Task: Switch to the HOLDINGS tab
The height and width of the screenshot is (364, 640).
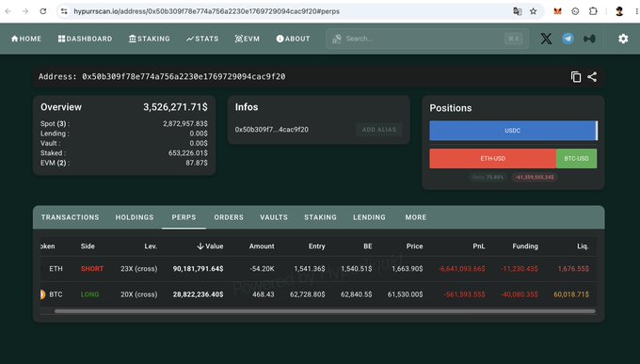Action: 135,217
